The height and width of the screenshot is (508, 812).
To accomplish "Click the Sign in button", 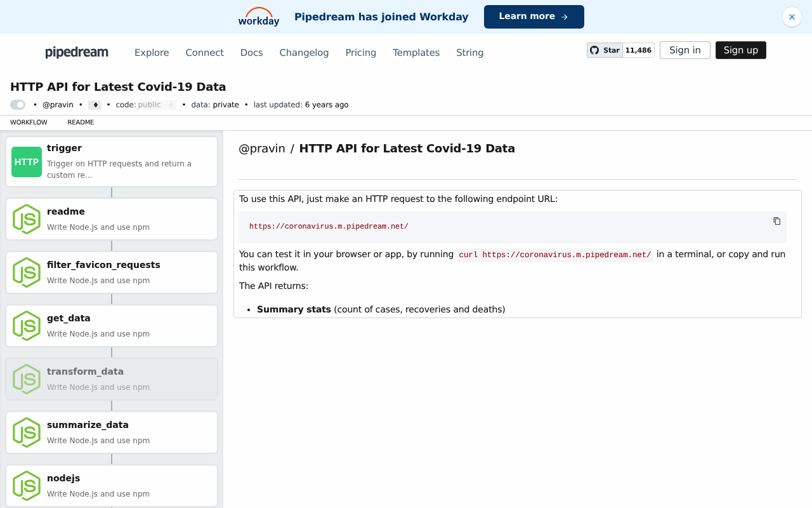I will point(685,50).
